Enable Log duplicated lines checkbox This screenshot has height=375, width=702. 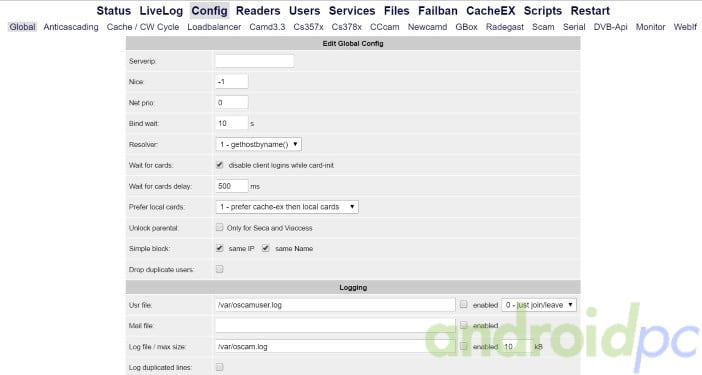click(219, 367)
